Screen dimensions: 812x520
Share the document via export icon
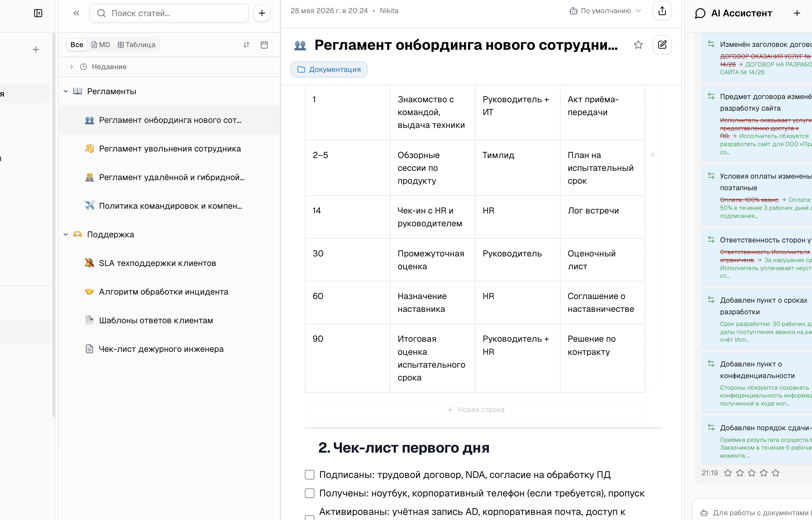pyautogui.click(x=662, y=11)
